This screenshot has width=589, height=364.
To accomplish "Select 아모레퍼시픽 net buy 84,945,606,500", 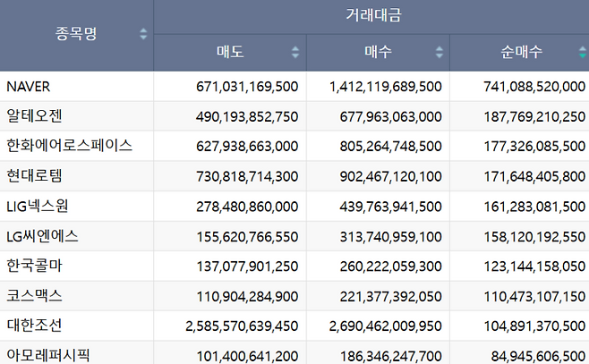I will click(538, 356).
